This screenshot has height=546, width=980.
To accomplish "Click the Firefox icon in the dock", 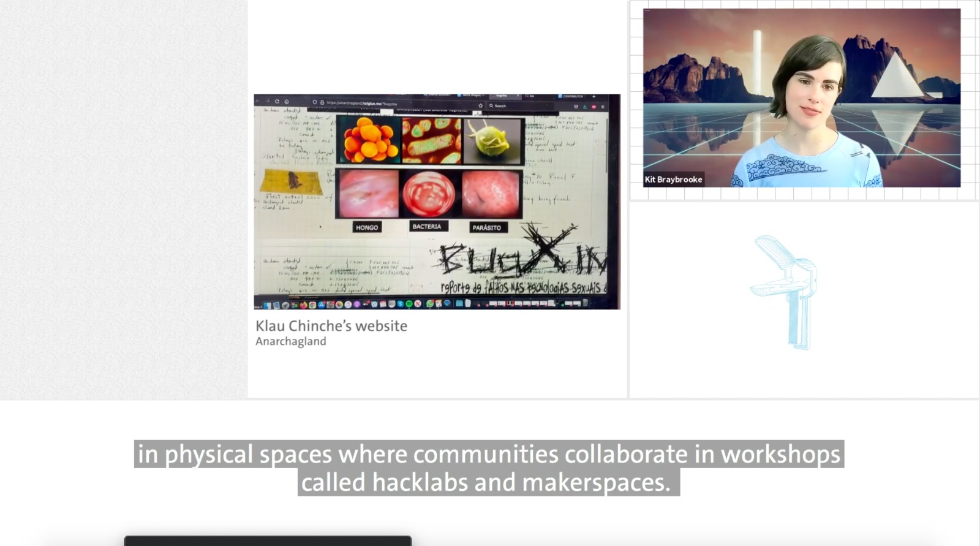I will pos(303,305).
